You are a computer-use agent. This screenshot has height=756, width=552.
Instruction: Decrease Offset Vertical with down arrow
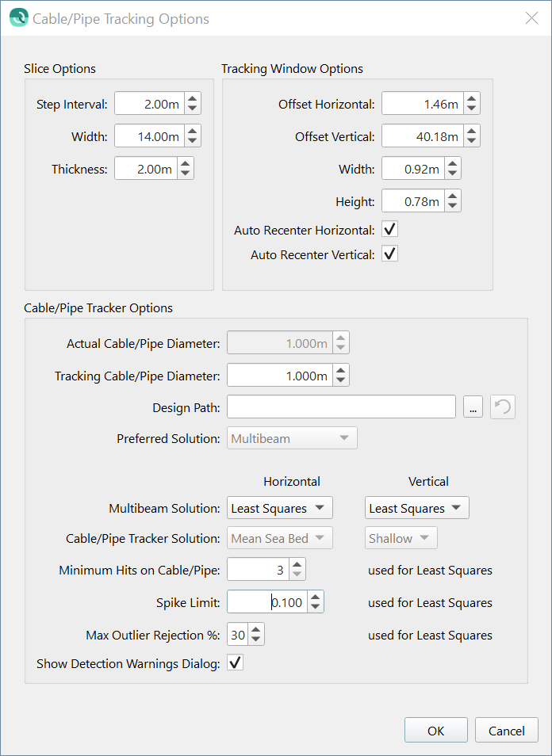[471, 141]
